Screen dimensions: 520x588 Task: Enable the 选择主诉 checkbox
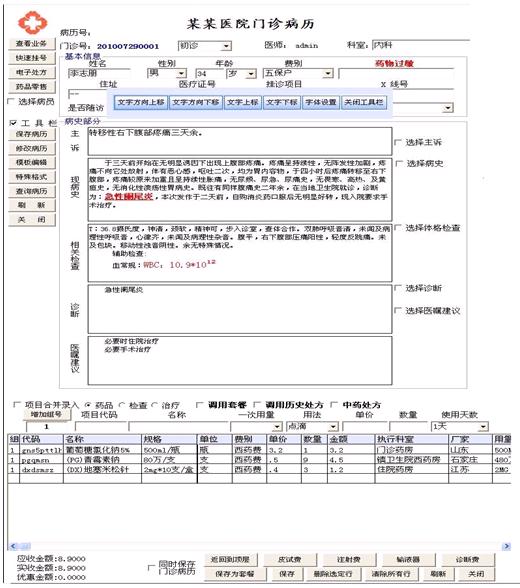(398, 142)
